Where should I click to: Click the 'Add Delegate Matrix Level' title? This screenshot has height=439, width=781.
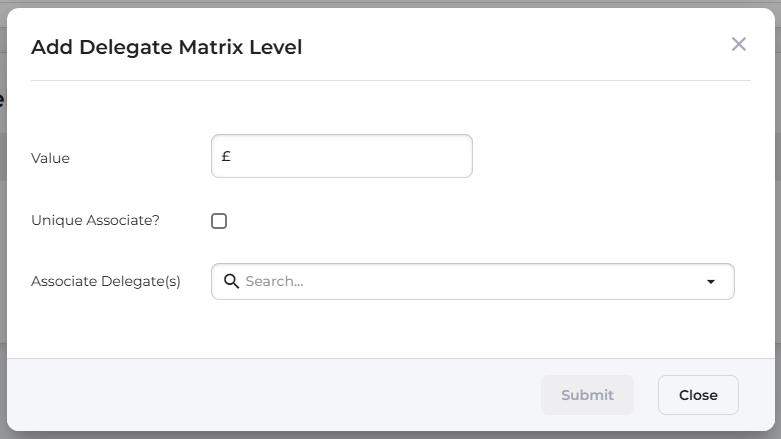(x=166, y=46)
